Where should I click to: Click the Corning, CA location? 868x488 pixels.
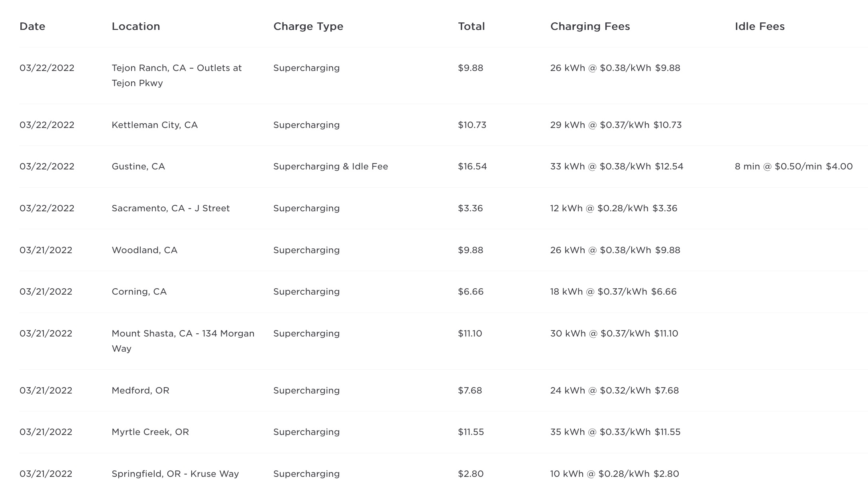[x=139, y=291]
